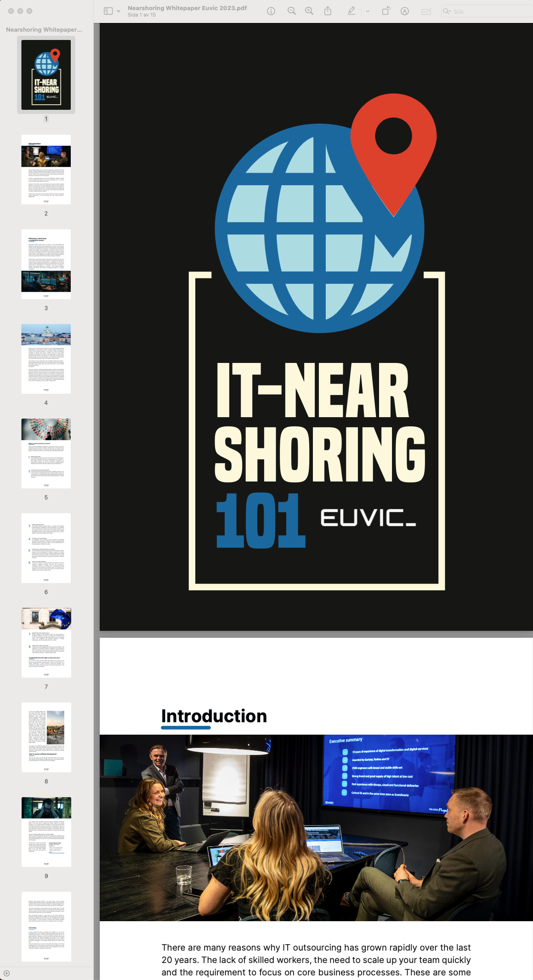Click the Nearshoring Whitepaper sidebar title
Viewport: 533px width, 980px height.
click(x=44, y=29)
